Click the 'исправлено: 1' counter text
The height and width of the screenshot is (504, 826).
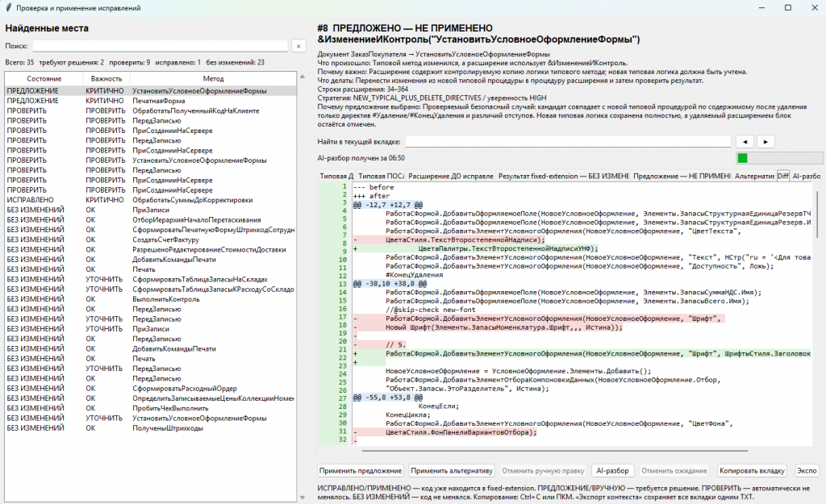click(178, 62)
